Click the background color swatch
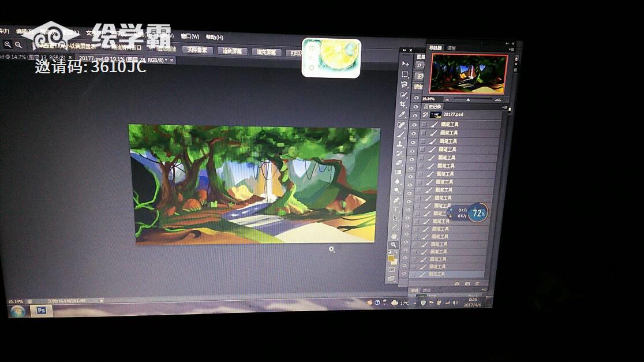Viewport: 644px width, 362px height. (x=394, y=262)
